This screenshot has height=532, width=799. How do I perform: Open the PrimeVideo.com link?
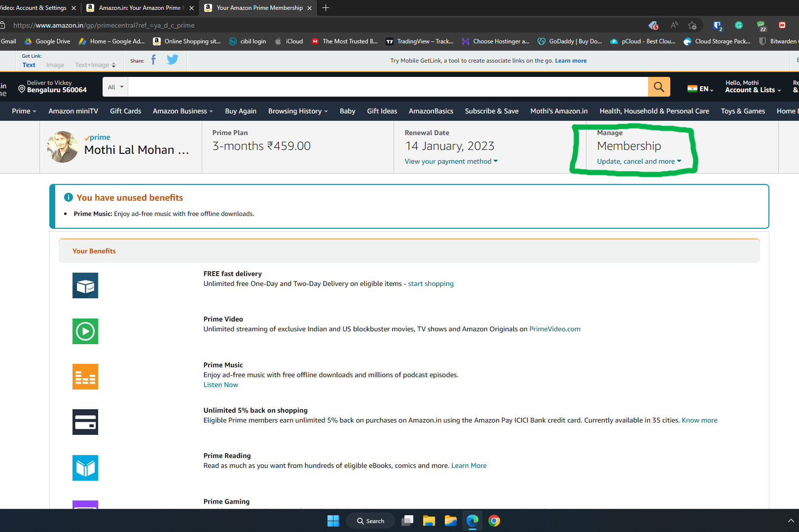[x=555, y=329]
